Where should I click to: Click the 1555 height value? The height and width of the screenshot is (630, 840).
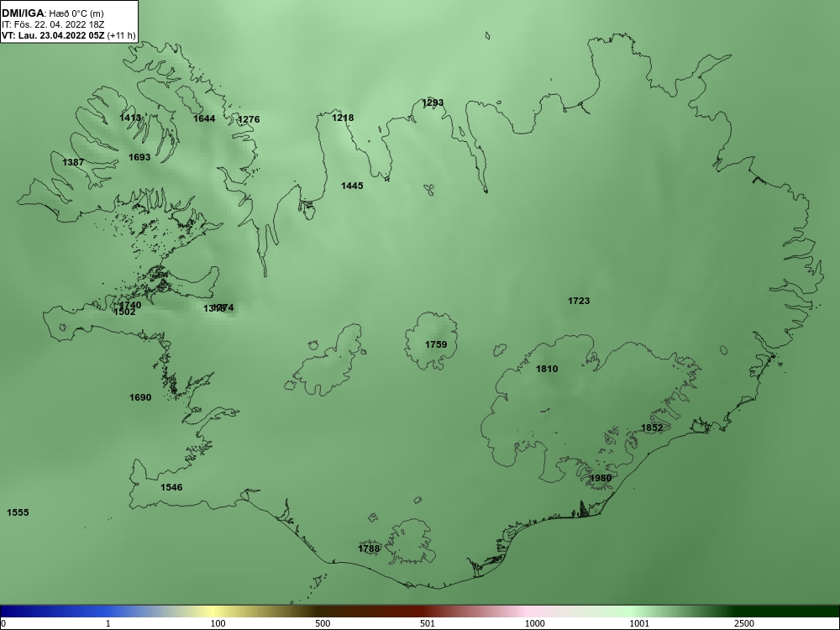pos(18,512)
